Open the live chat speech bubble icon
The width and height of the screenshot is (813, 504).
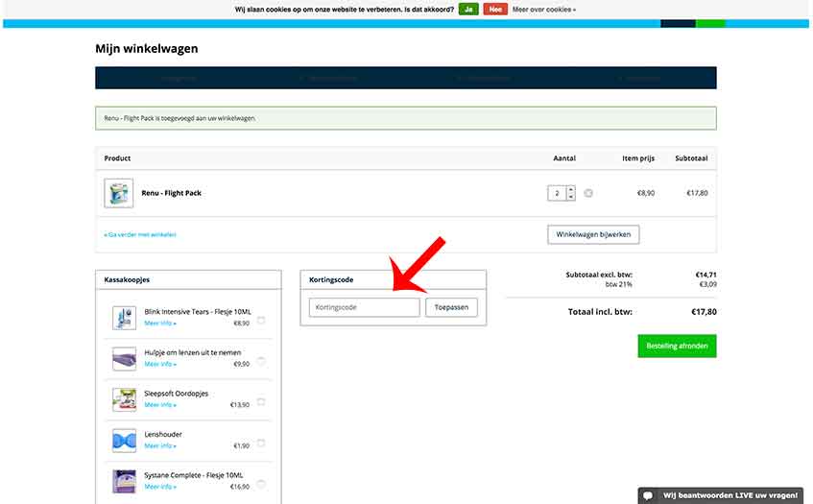pyautogui.click(x=649, y=495)
